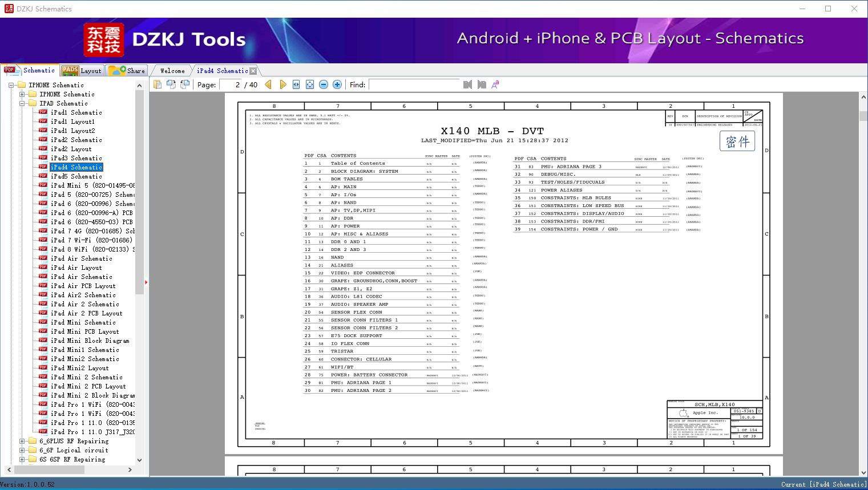The width and height of the screenshot is (868, 490).
Task: Open iPad Air PCB Layout entry
Action: 83,286
